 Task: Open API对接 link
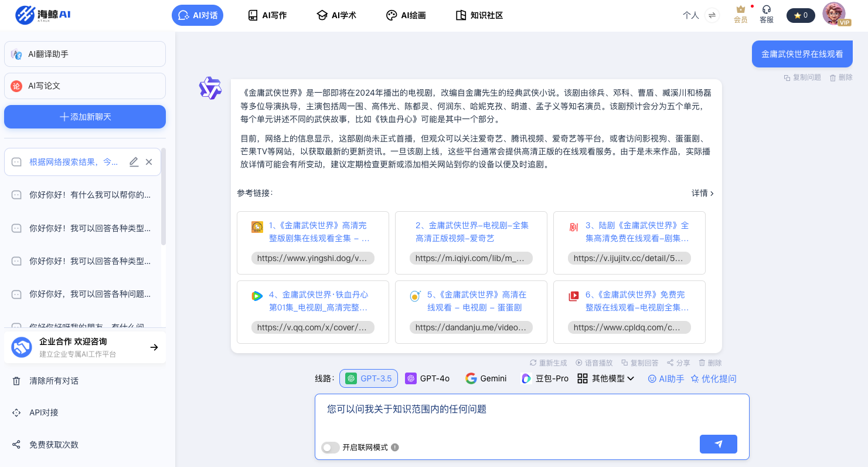[x=44, y=412]
